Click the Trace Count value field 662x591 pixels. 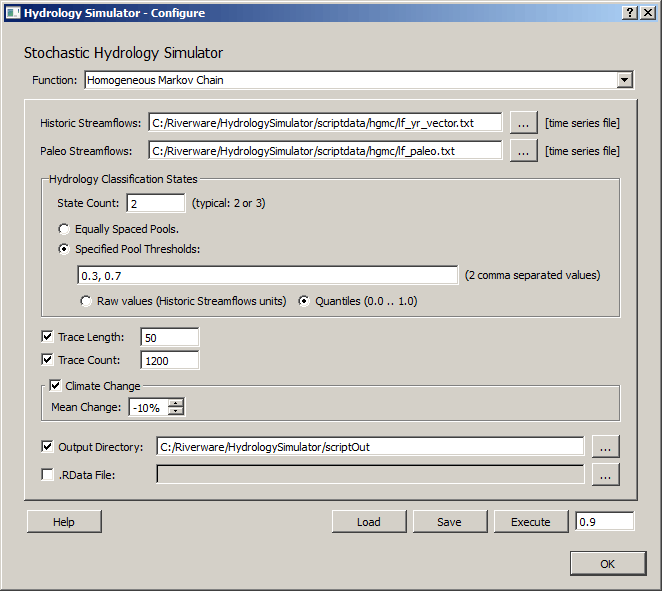tap(170, 361)
